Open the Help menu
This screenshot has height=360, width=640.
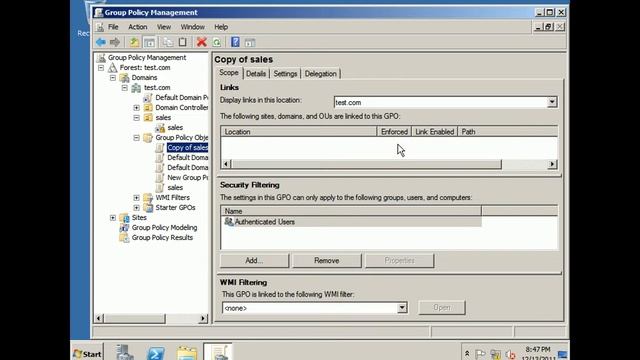(221, 27)
